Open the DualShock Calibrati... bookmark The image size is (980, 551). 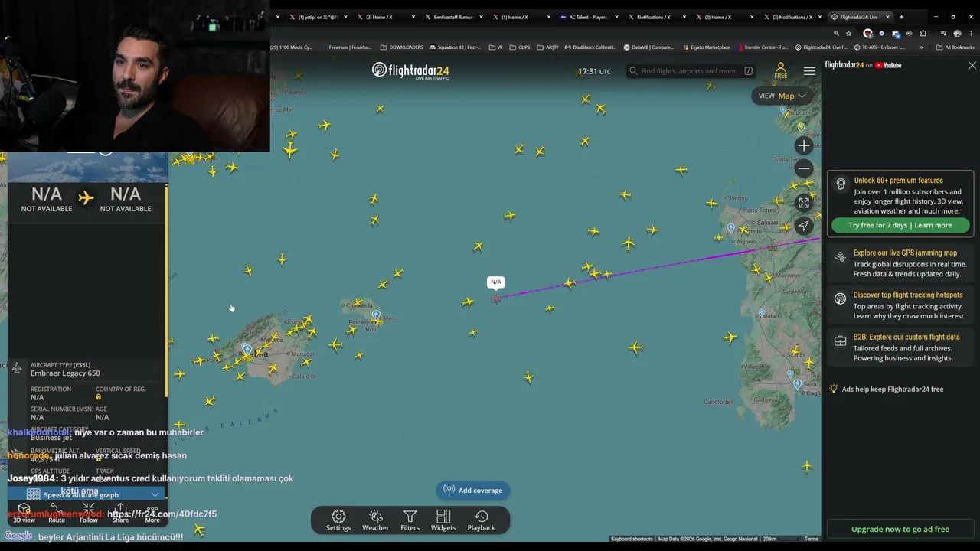tap(590, 47)
